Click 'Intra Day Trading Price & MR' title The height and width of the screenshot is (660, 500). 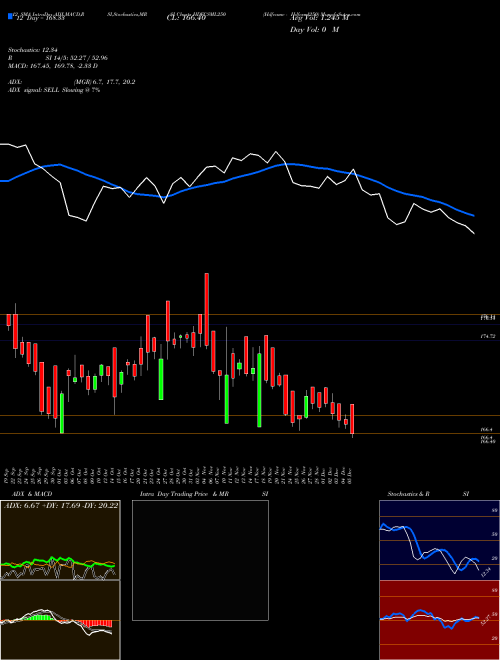tap(184, 494)
